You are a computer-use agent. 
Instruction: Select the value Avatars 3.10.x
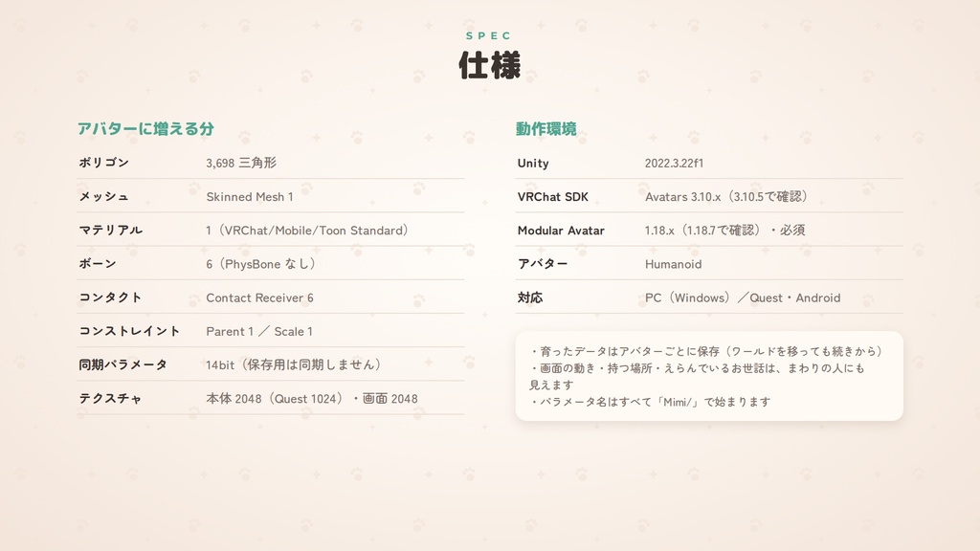coord(683,197)
